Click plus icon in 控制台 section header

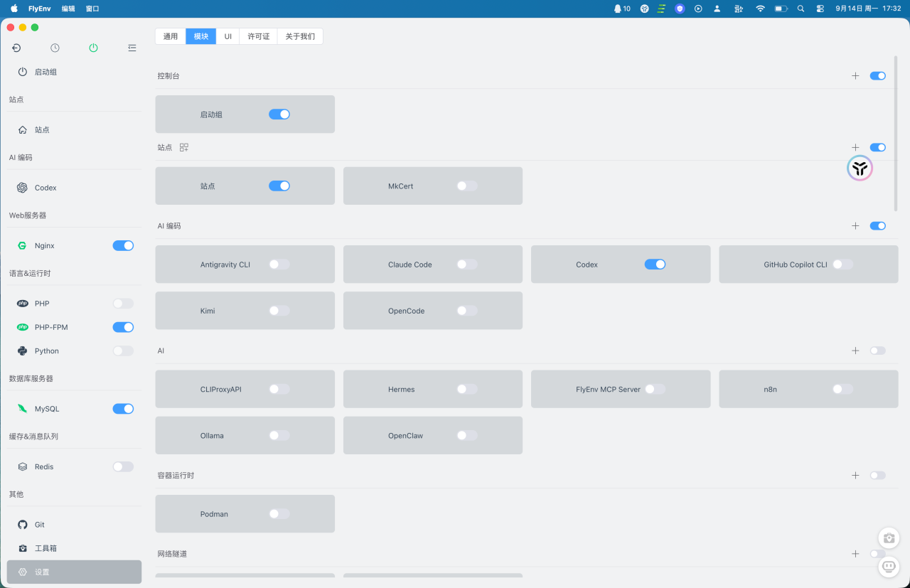point(855,75)
